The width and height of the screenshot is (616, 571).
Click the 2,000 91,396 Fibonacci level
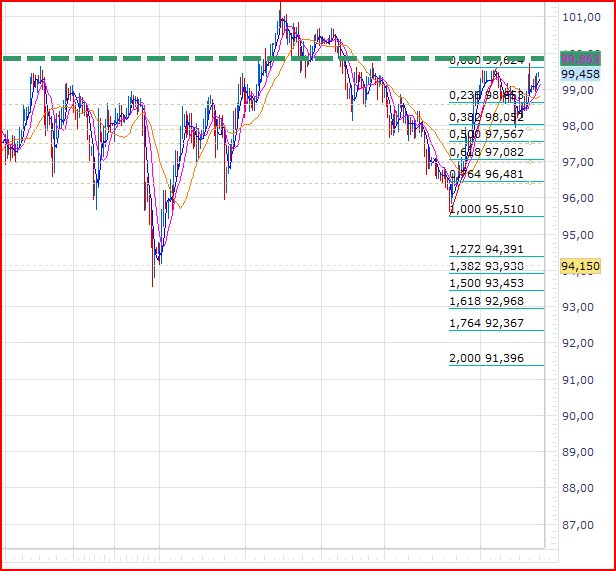point(486,358)
